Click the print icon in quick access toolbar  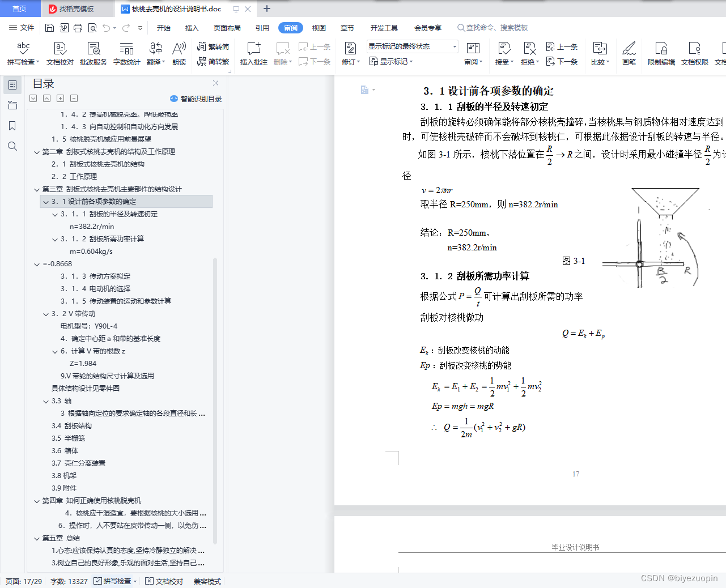[78, 28]
